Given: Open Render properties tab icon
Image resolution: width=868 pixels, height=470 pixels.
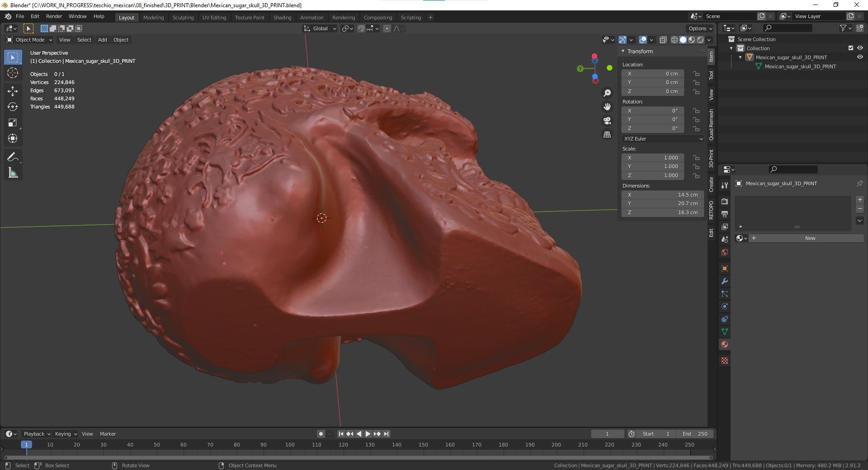Looking at the screenshot, I should [x=725, y=201].
